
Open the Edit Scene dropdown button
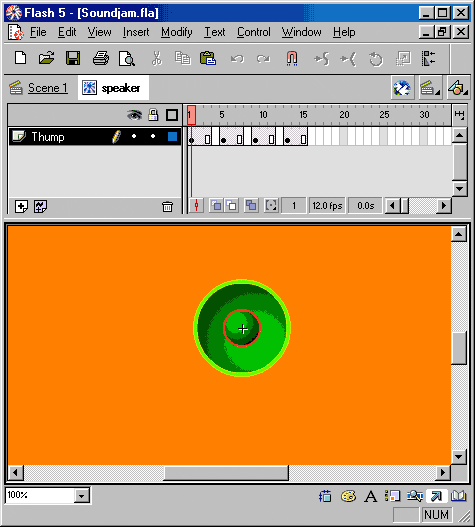tap(430, 88)
